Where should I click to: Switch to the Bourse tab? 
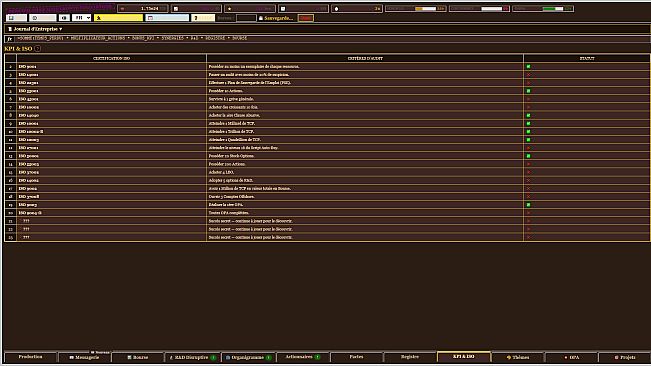pyautogui.click(x=137, y=357)
